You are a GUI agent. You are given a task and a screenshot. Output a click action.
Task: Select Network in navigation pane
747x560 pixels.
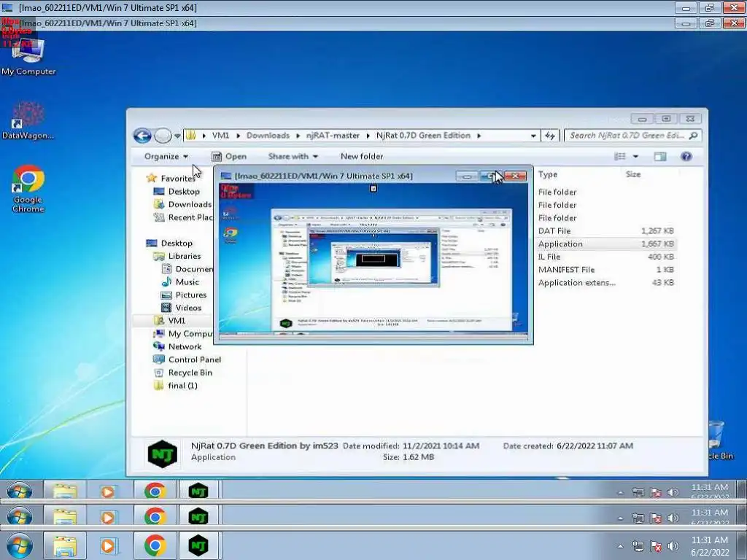click(177, 346)
